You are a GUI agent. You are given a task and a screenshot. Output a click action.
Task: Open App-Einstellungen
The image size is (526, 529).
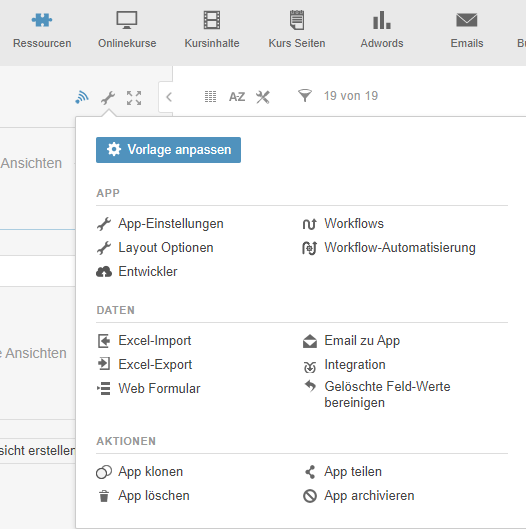(160, 224)
